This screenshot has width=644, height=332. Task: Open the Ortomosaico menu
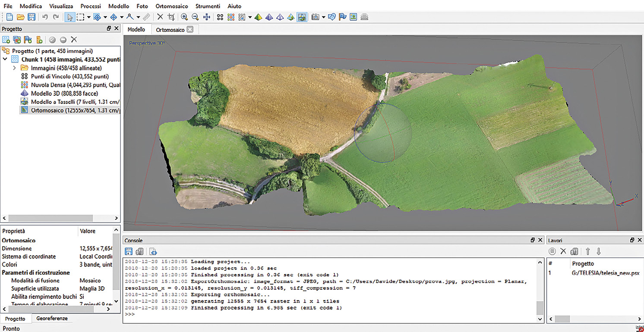pyautogui.click(x=172, y=6)
